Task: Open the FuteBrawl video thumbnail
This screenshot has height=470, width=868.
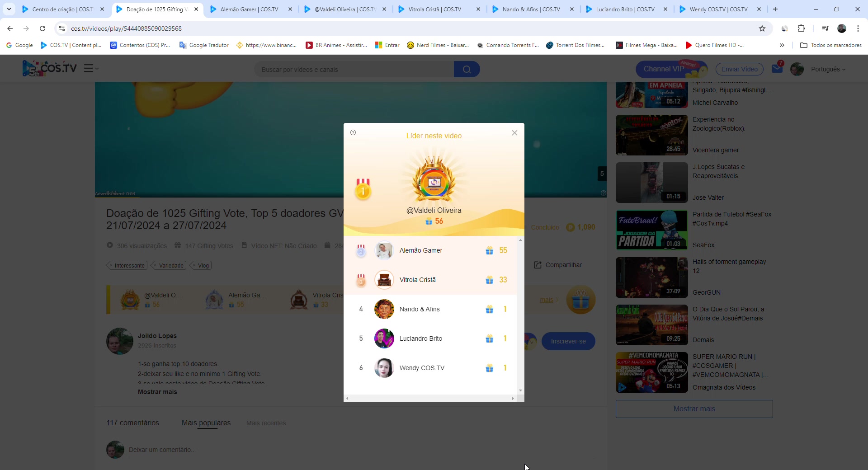Action: [651, 230]
